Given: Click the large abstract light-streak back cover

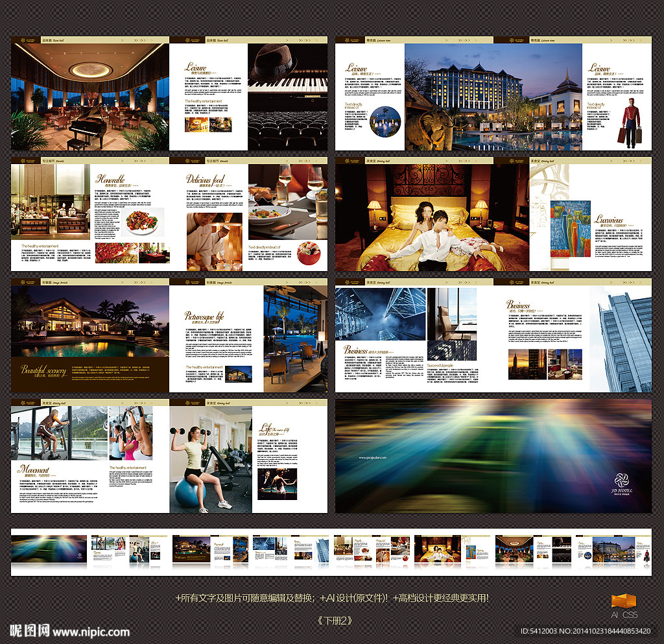Looking at the screenshot, I should pos(493,456).
